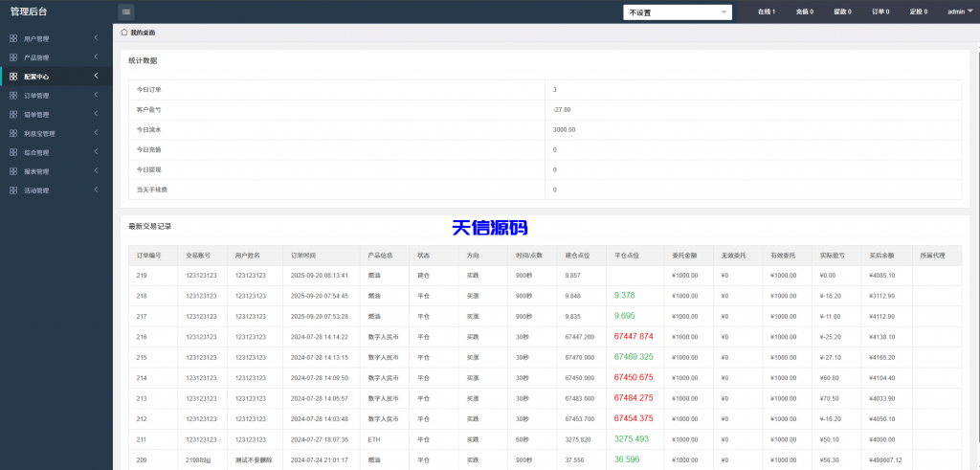
Task: Expand the 活动管理 chevron arrow
Action: [96, 190]
